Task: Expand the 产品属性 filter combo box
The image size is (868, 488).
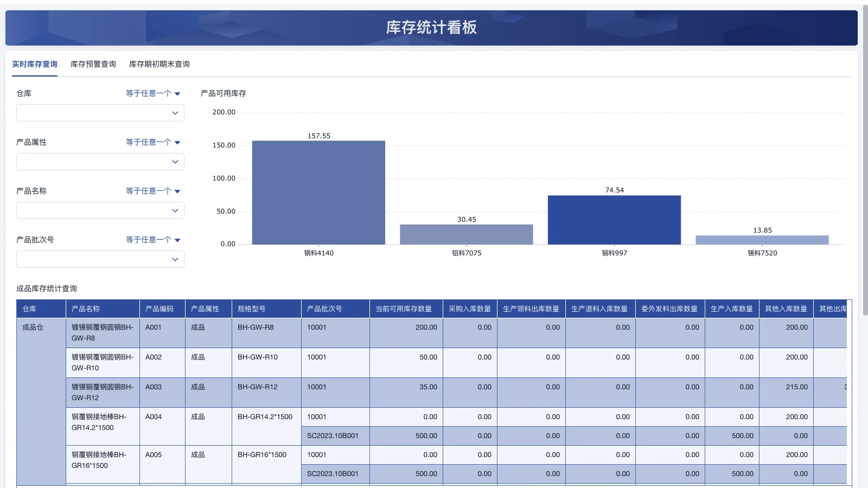Action: tap(100, 162)
